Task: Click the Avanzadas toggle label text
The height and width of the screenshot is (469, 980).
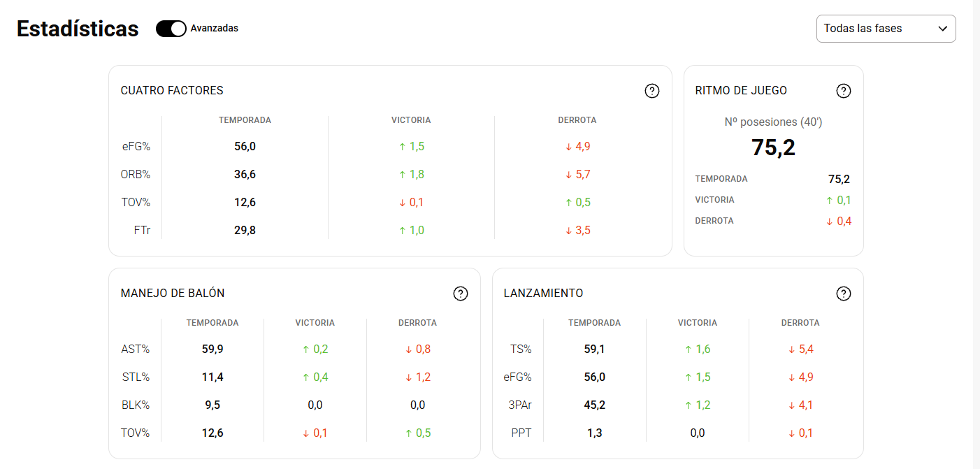Action: coord(215,29)
